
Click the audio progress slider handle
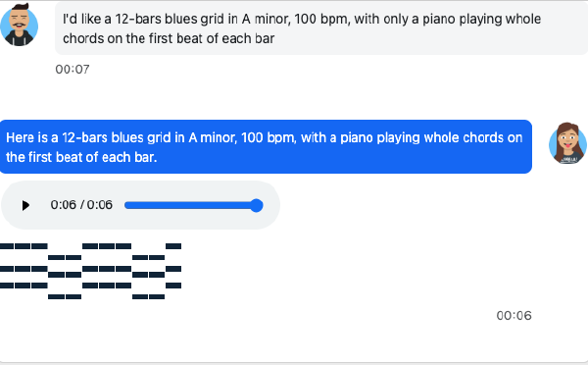(x=257, y=205)
